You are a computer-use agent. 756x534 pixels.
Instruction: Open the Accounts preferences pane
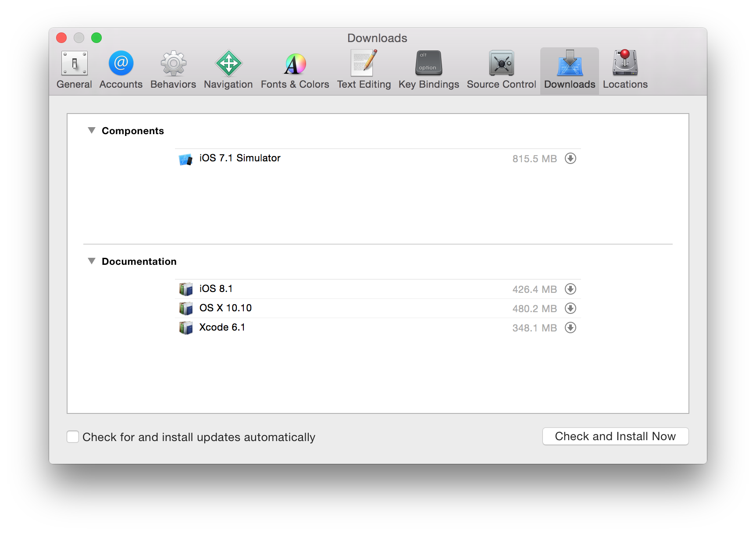click(x=121, y=70)
